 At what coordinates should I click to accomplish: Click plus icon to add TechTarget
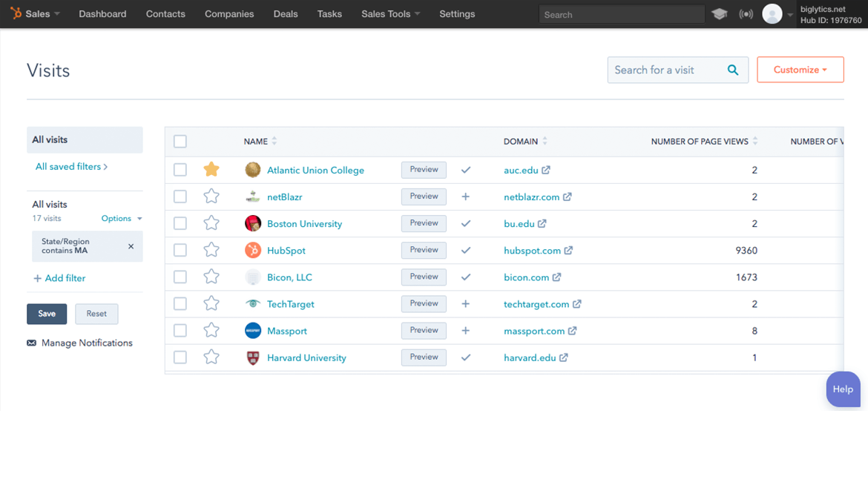(466, 304)
